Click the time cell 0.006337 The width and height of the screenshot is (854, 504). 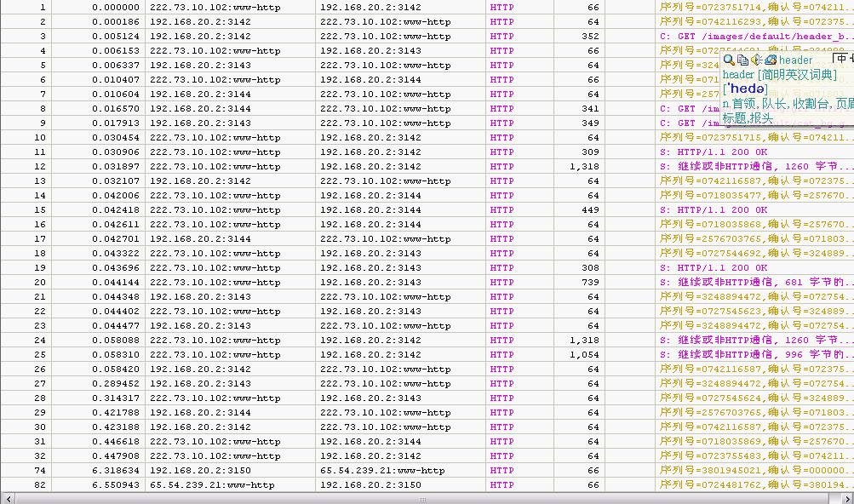point(99,65)
